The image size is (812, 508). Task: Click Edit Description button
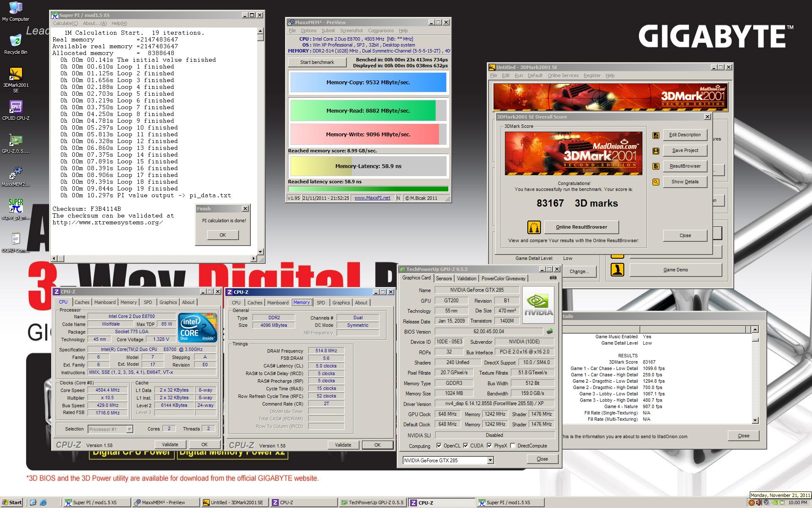[685, 135]
